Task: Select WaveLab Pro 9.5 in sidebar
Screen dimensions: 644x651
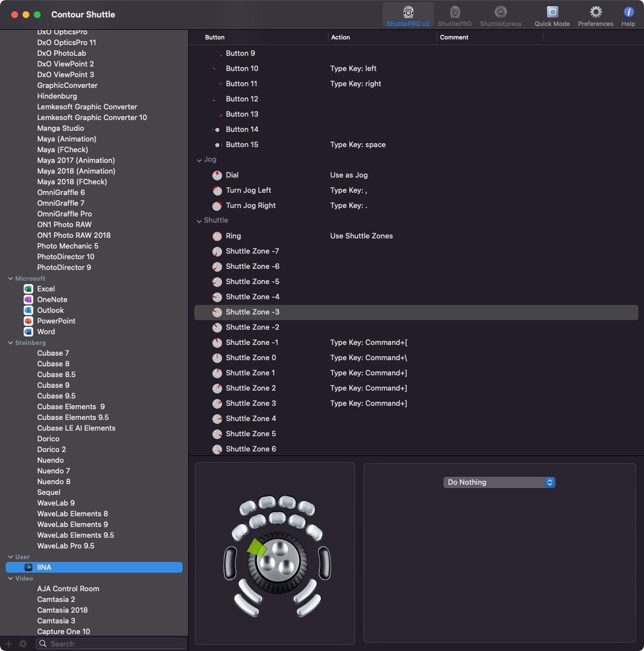Action: 65,546
